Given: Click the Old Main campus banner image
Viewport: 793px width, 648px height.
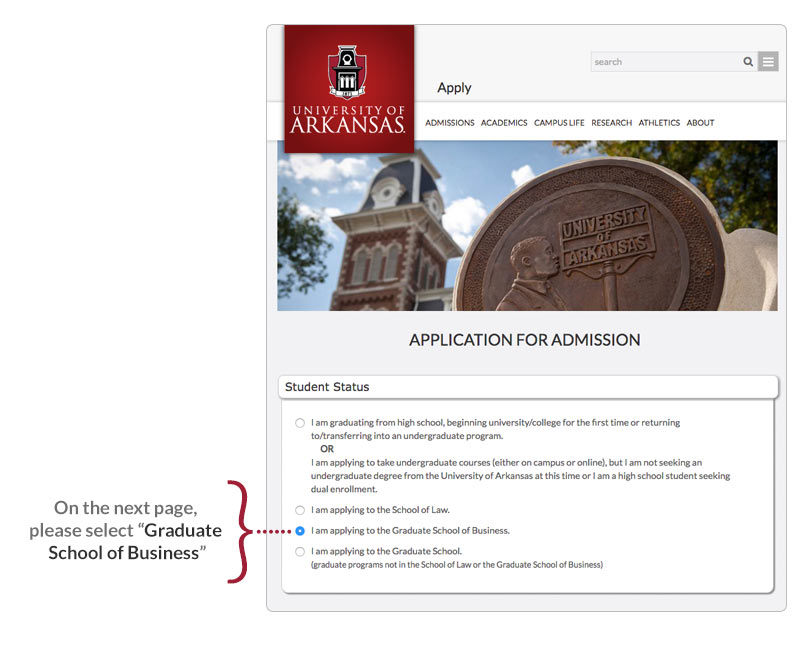Looking at the screenshot, I should [x=527, y=226].
